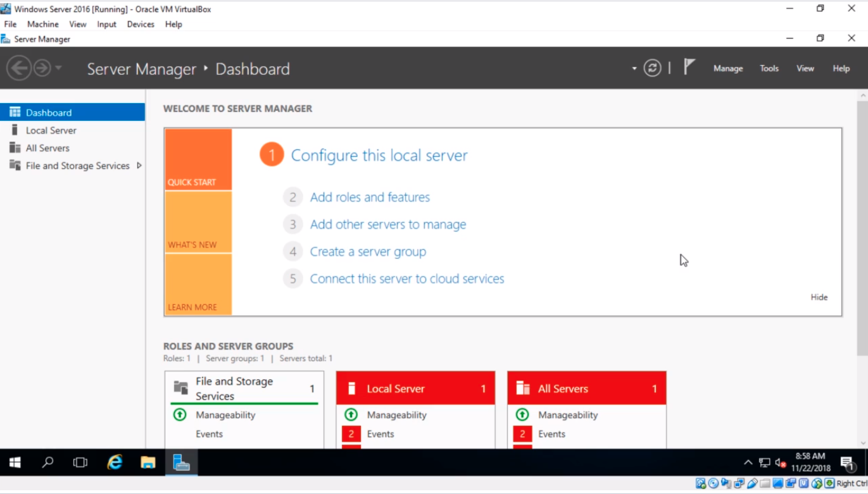Click VirtualBox optical disk status icon
Image resolution: width=868 pixels, height=494 pixels.
point(714,483)
